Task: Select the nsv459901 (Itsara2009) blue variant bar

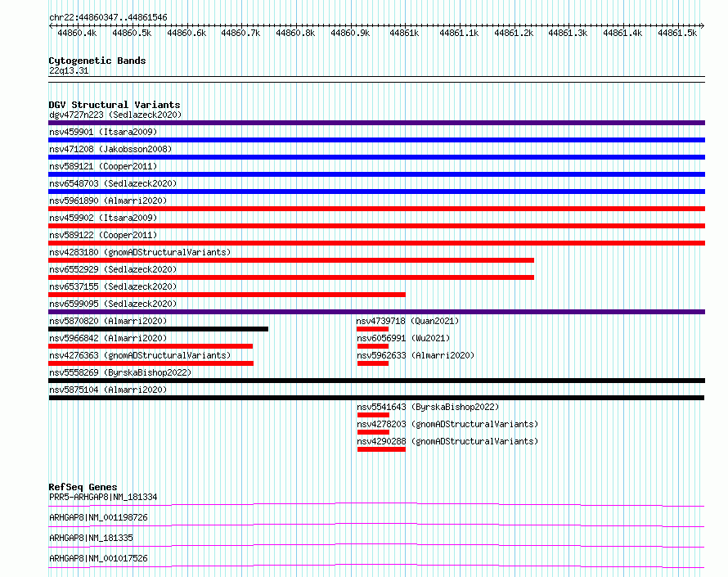Action: [376, 140]
